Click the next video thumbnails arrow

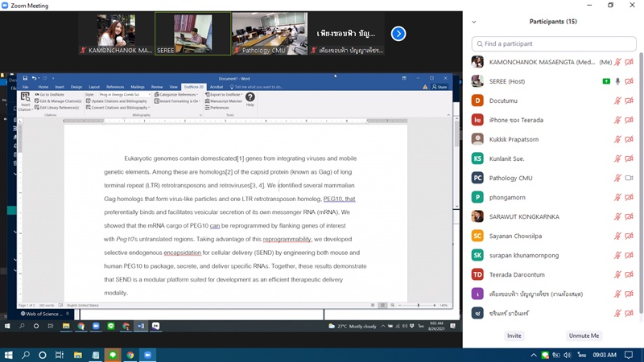click(398, 34)
